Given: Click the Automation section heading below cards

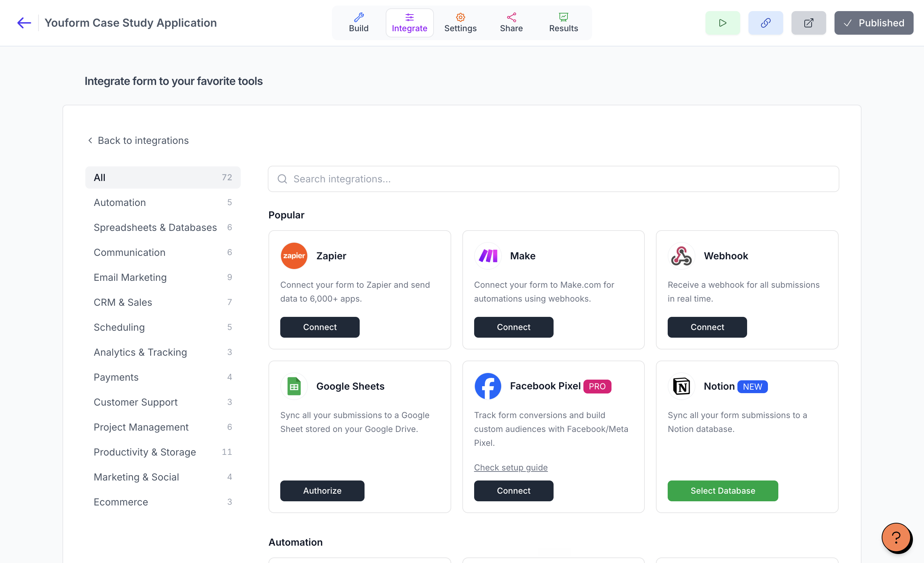Looking at the screenshot, I should click(x=296, y=542).
